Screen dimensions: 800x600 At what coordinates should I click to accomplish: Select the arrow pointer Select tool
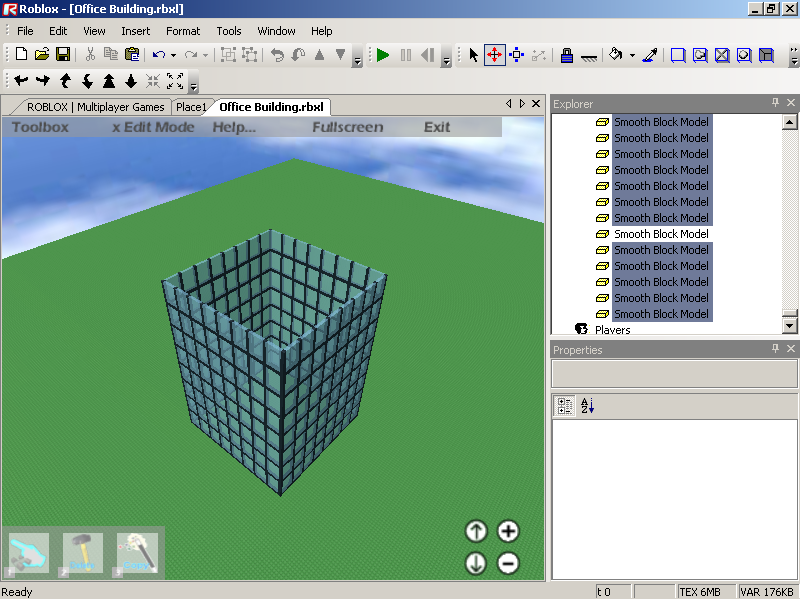pyautogui.click(x=474, y=55)
